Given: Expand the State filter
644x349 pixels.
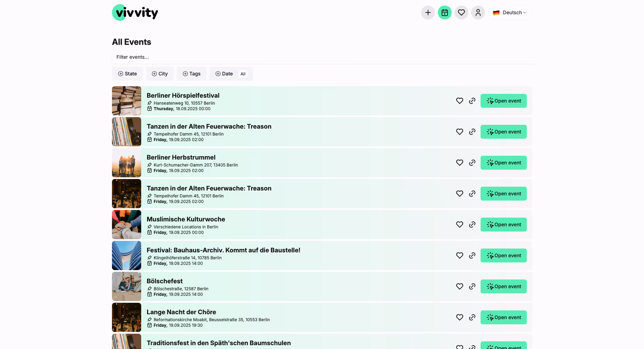Looking at the screenshot, I should 127,74.
